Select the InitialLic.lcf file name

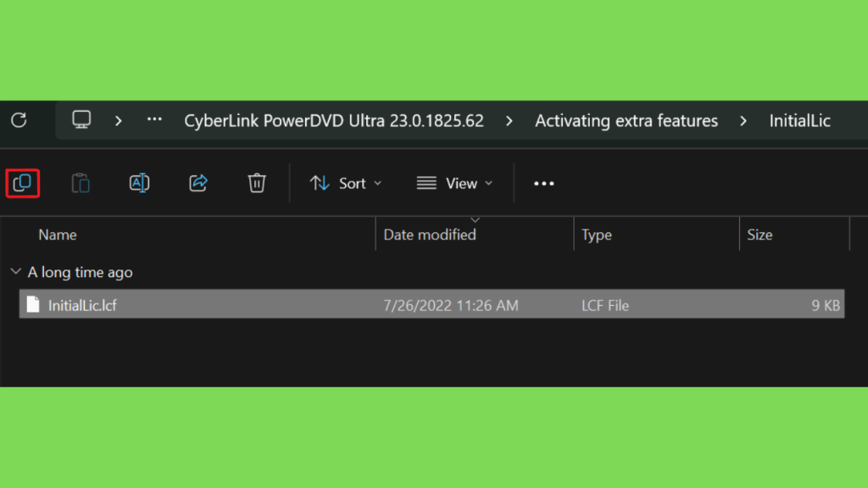click(82, 305)
